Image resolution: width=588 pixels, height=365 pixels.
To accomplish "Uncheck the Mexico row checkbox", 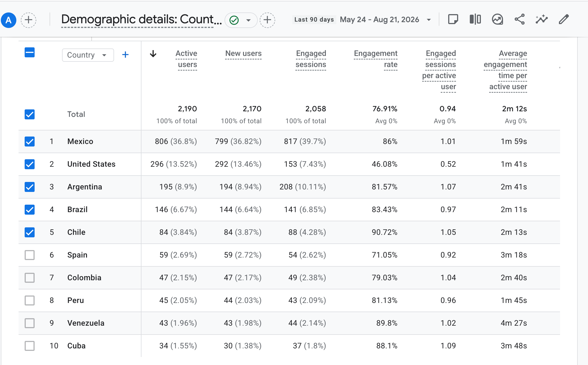I will (x=30, y=142).
